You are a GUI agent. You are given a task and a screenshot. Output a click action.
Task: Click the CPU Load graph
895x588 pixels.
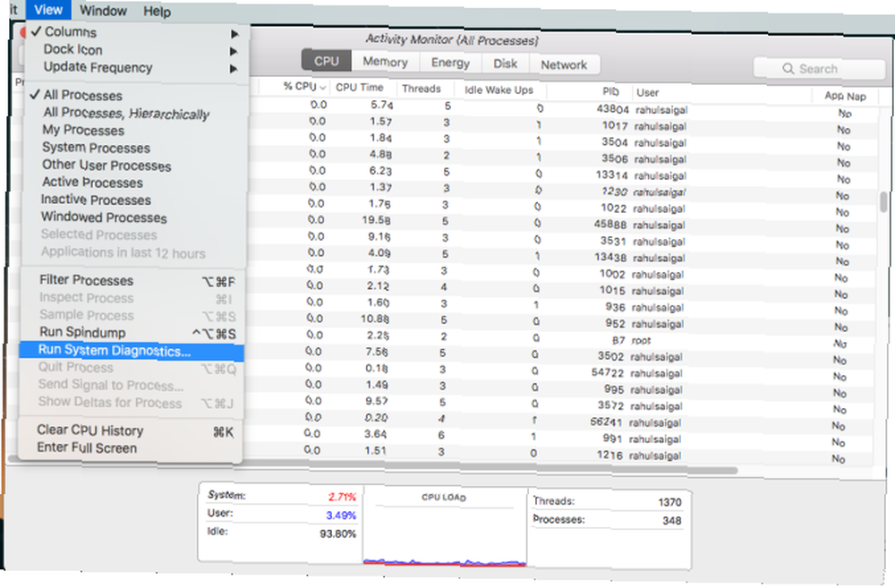(x=444, y=527)
